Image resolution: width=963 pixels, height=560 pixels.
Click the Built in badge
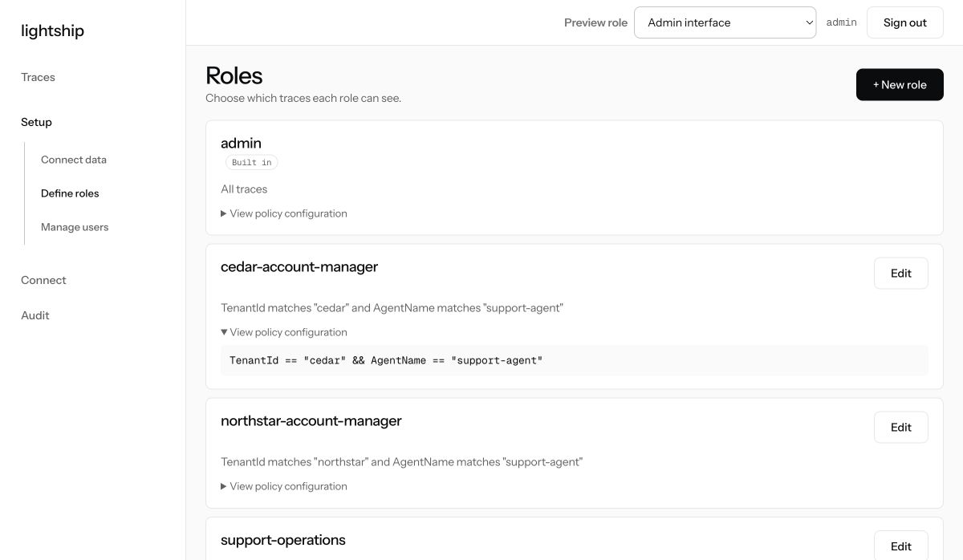click(251, 162)
